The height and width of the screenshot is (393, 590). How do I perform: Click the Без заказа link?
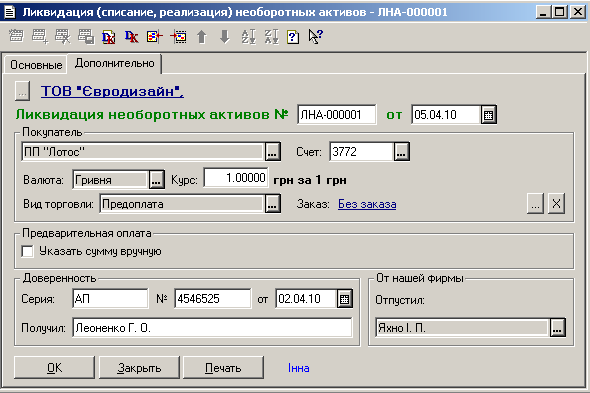click(x=367, y=204)
